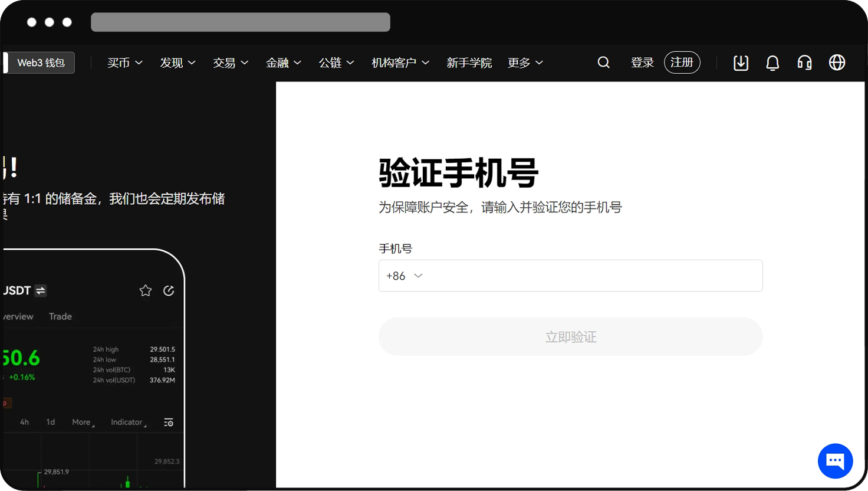
Task: Expand the 更多 navigation dropdown
Action: pyautogui.click(x=524, y=63)
